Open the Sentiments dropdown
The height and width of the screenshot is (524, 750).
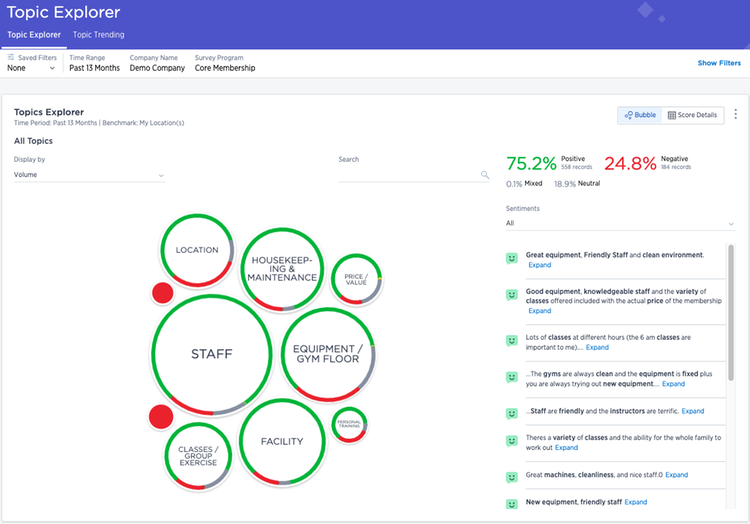620,223
